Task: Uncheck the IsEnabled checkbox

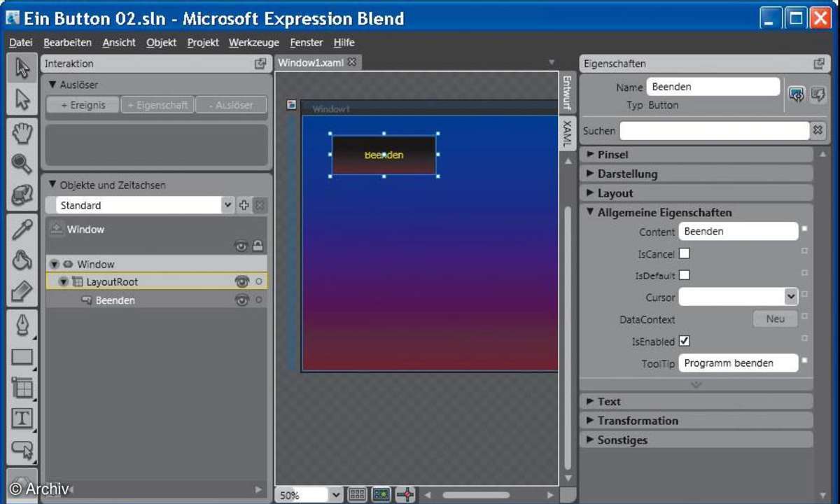Action: (685, 341)
